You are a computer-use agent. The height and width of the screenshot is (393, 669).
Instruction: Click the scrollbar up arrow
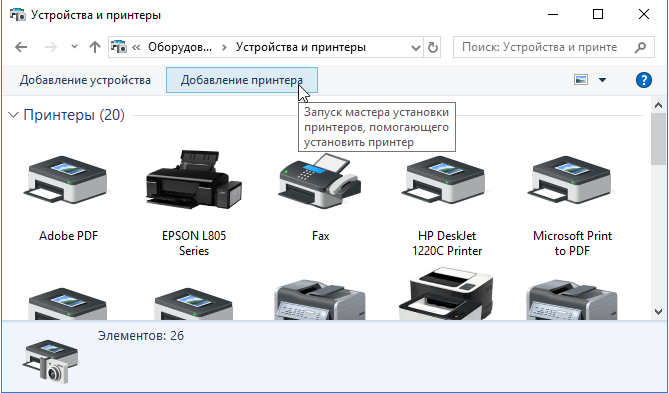(658, 105)
